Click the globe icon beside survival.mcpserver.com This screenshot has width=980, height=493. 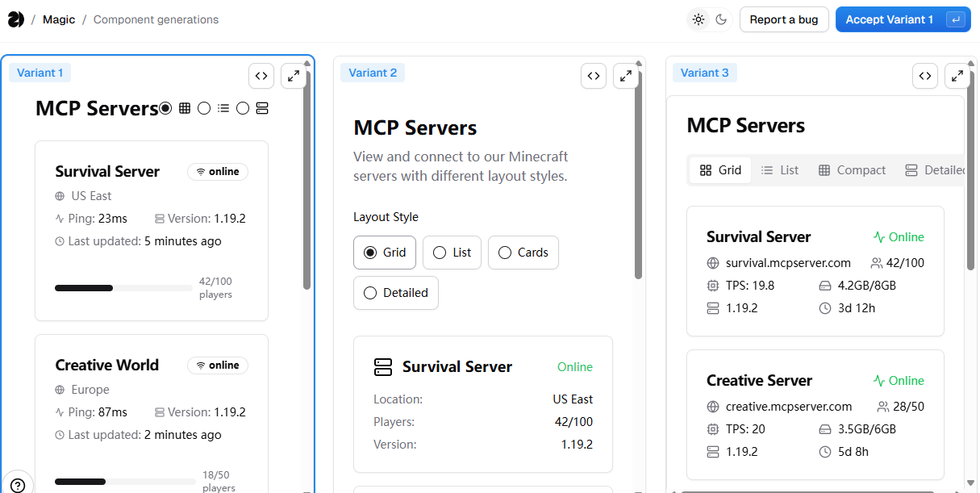tap(712, 263)
